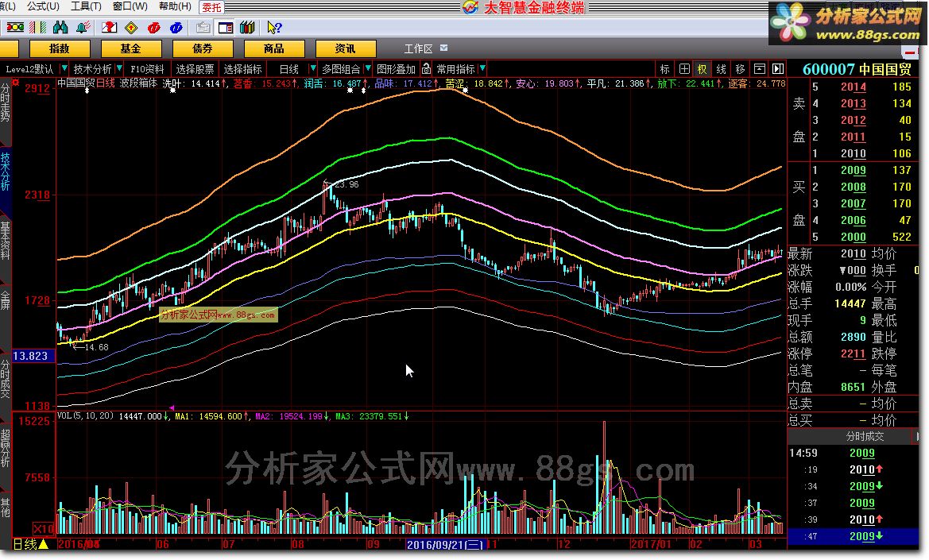Expand the 技术分析 dropdown arrow

click(x=119, y=68)
